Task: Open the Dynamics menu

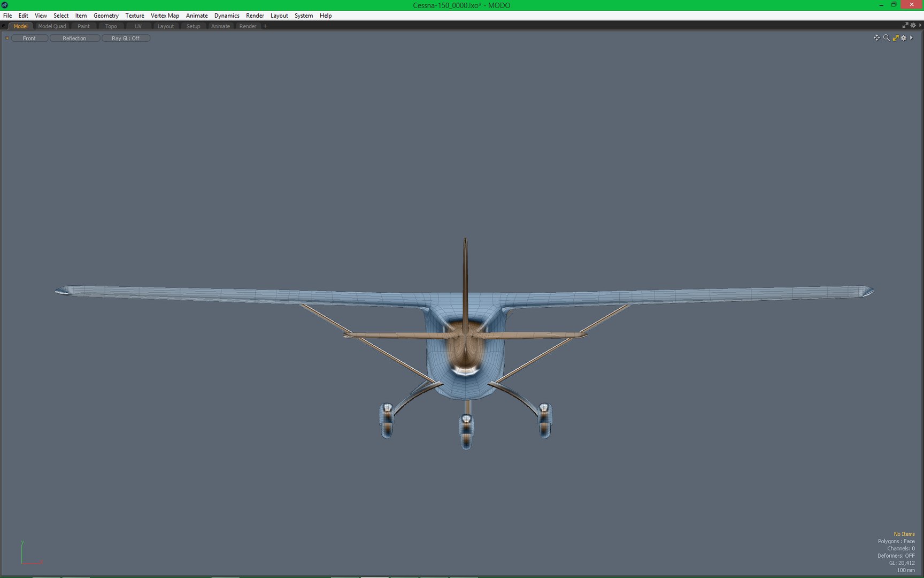Action: (x=227, y=16)
